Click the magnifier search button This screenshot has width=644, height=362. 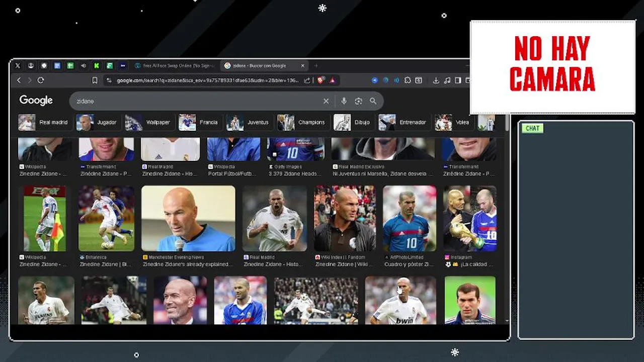[373, 101]
